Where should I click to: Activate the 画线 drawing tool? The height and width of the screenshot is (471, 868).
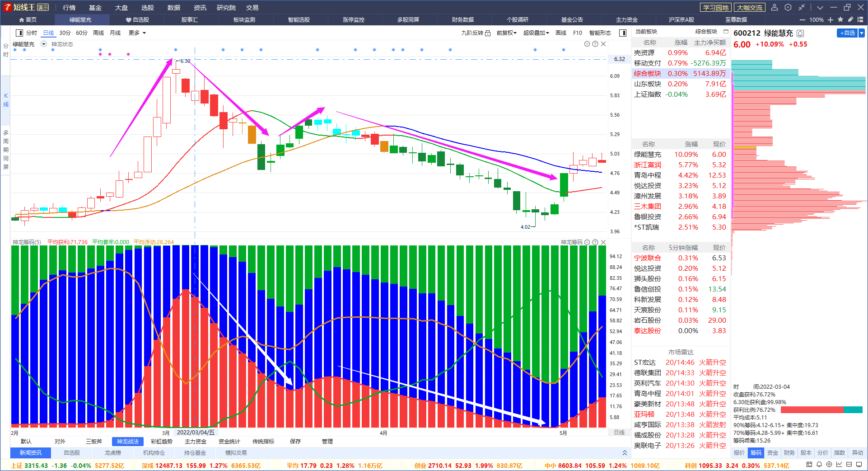pos(561,33)
